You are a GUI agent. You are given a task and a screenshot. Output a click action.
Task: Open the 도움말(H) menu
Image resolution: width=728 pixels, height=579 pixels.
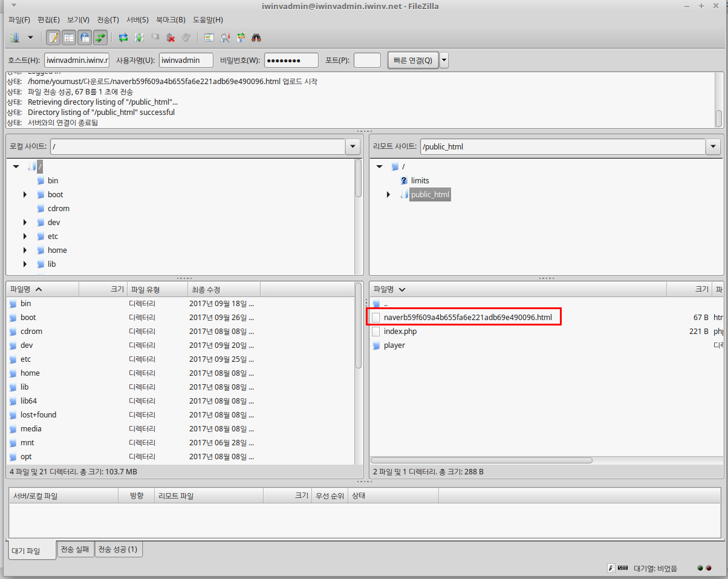pos(208,20)
